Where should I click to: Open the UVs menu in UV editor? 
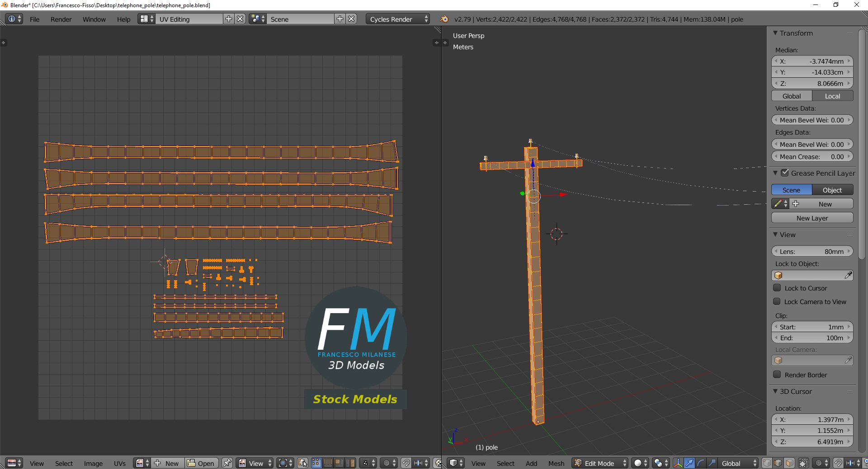[120, 463]
